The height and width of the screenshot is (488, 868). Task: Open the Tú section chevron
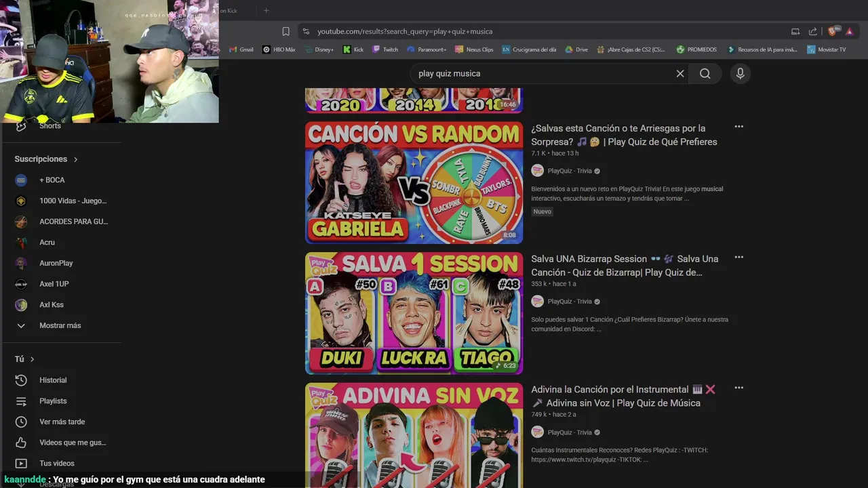click(32, 359)
